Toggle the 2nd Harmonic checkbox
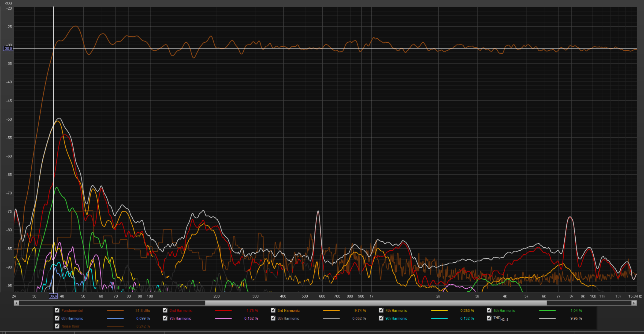644x334 pixels. (165, 310)
